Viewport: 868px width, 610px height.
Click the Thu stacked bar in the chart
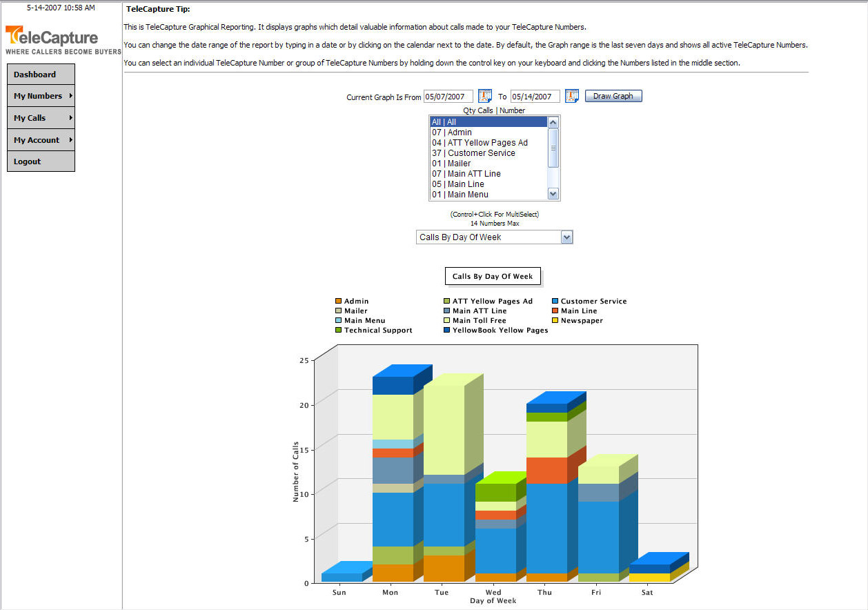[x=556, y=487]
